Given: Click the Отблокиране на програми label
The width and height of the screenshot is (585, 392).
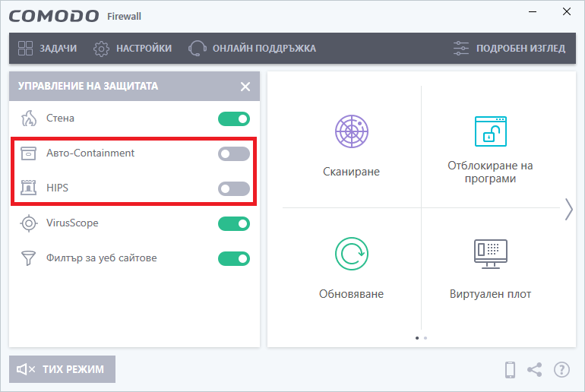Looking at the screenshot, I should coord(490,172).
